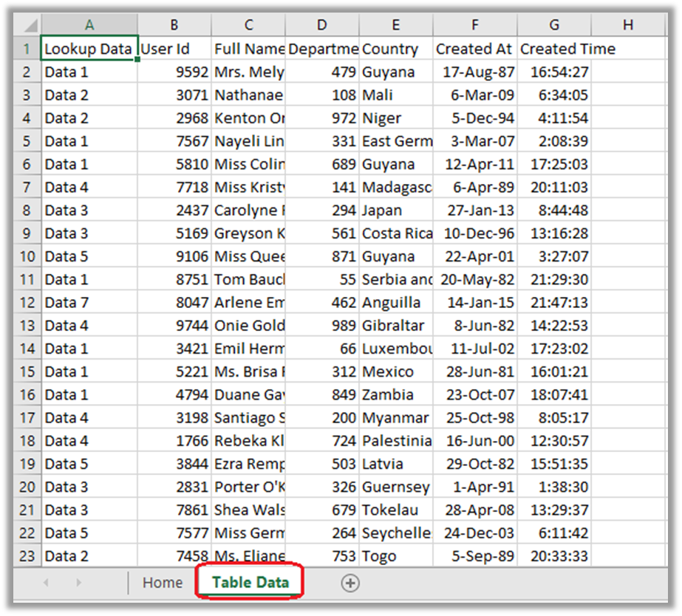This screenshot has width=682, height=616.
Task: Select the time cell 17:25:03
Action: 554,164
